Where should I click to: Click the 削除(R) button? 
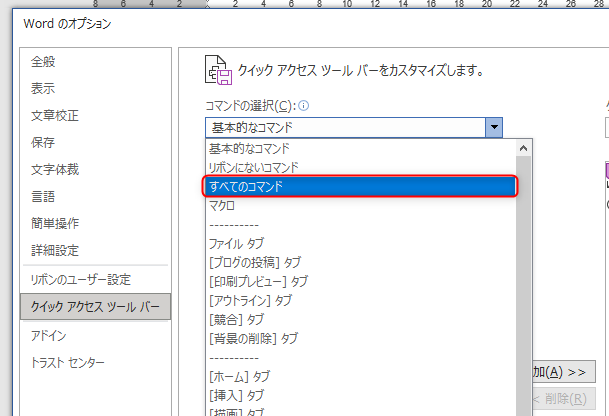point(564,399)
